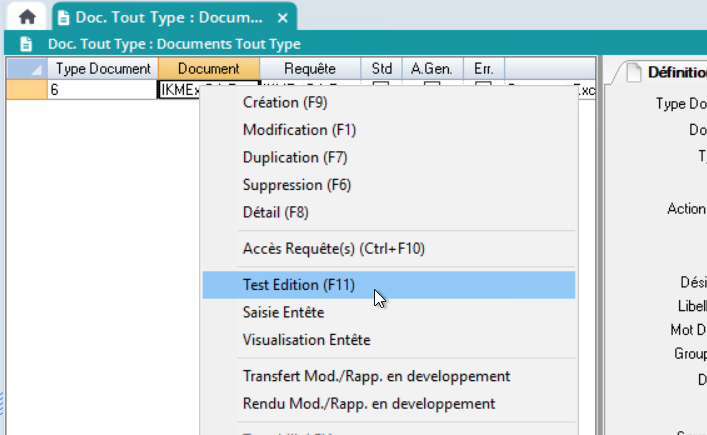Click the grid's top-left select-all corner
This screenshot has height=435, width=707.
coord(26,69)
